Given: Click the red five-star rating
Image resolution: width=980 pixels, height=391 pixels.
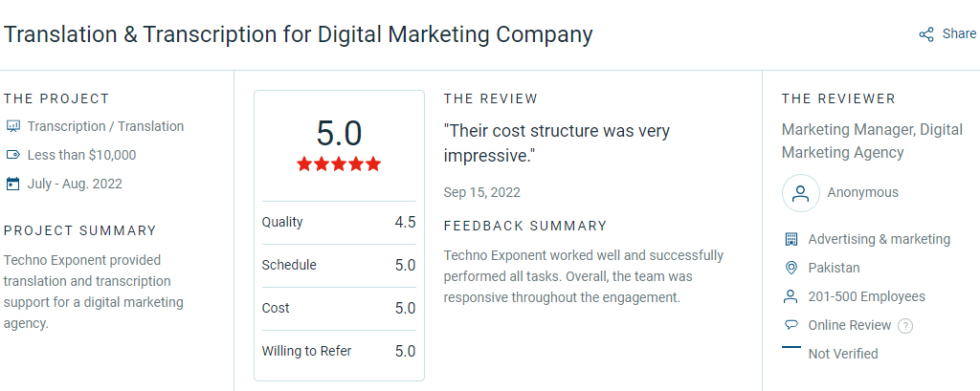Looking at the screenshot, I should [339, 164].
